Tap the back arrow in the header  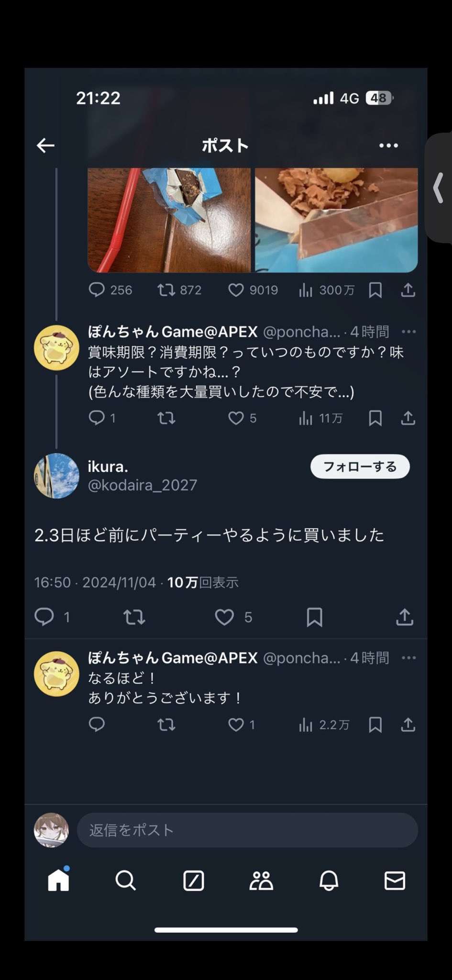point(46,145)
